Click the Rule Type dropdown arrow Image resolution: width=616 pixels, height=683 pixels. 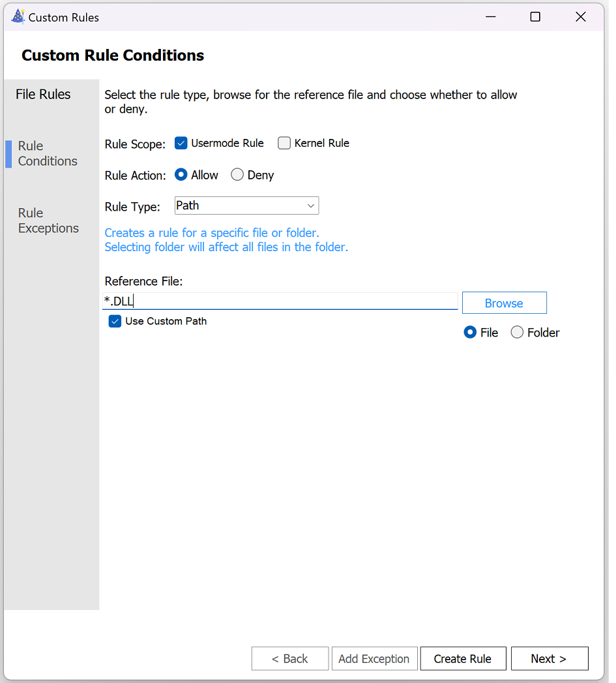click(x=310, y=206)
